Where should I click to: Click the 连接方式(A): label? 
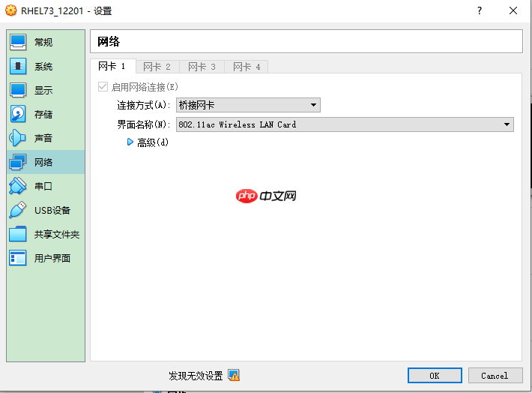point(144,105)
